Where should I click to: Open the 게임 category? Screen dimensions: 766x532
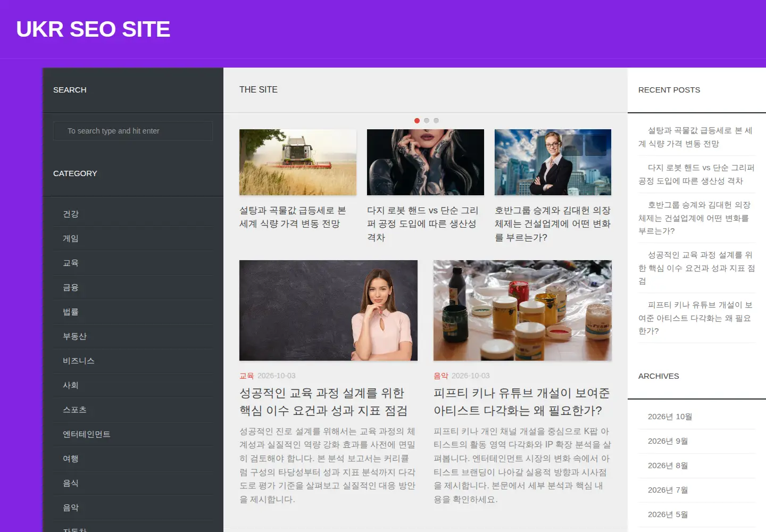(x=71, y=238)
